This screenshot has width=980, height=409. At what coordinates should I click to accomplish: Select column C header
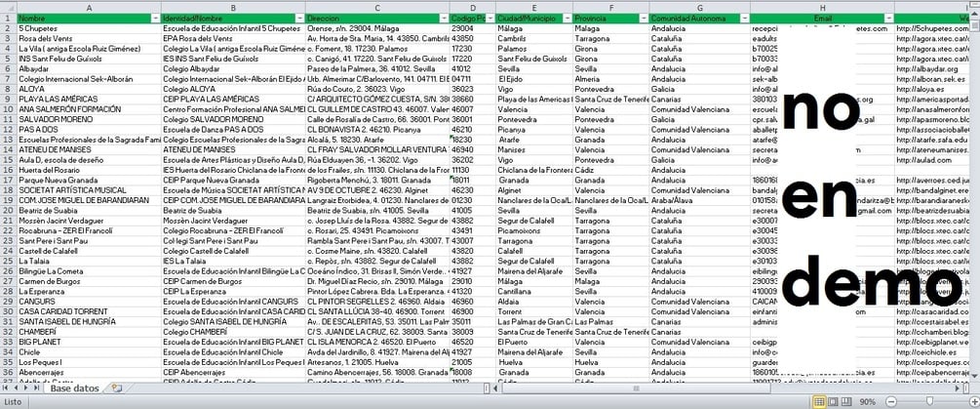[377, 8]
